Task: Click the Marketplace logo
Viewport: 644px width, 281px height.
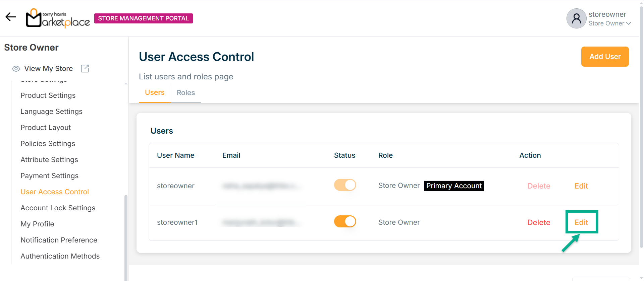Action: [x=58, y=18]
